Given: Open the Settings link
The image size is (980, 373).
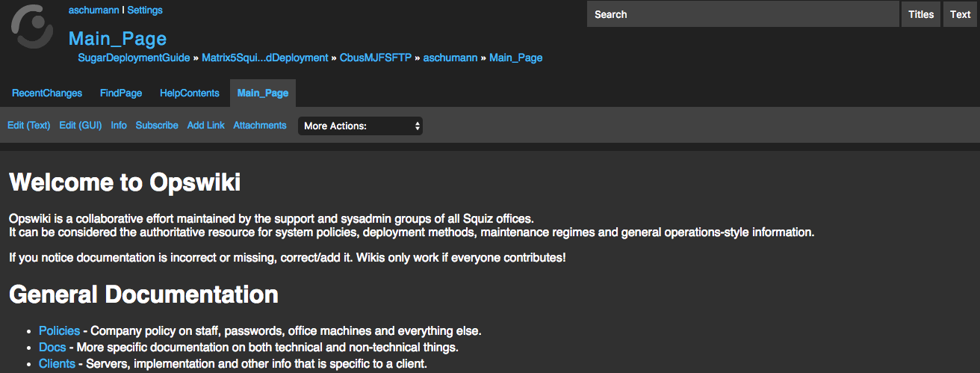Looking at the screenshot, I should [145, 10].
